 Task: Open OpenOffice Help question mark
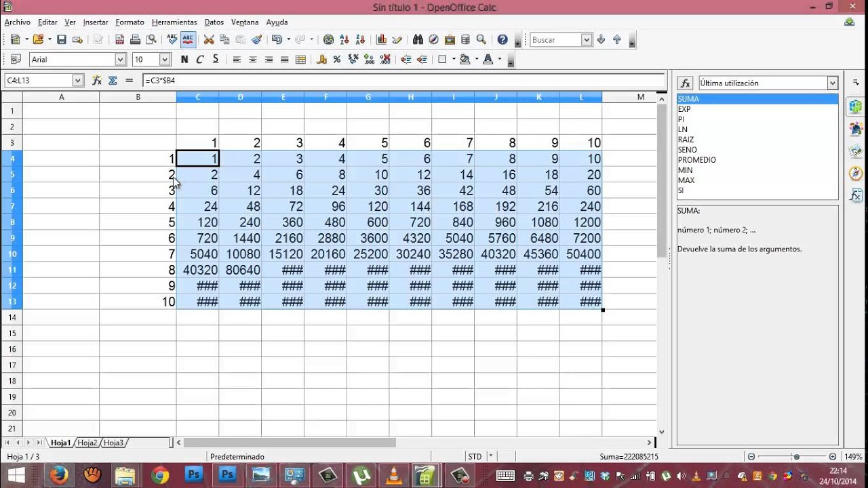pos(502,40)
